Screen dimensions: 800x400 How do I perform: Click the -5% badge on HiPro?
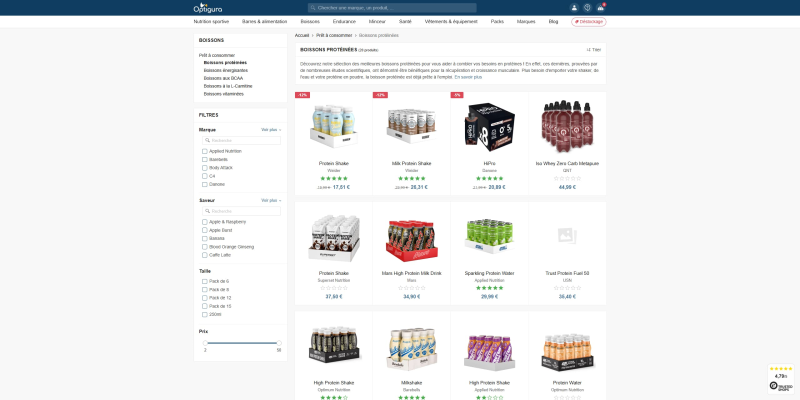[x=457, y=95]
